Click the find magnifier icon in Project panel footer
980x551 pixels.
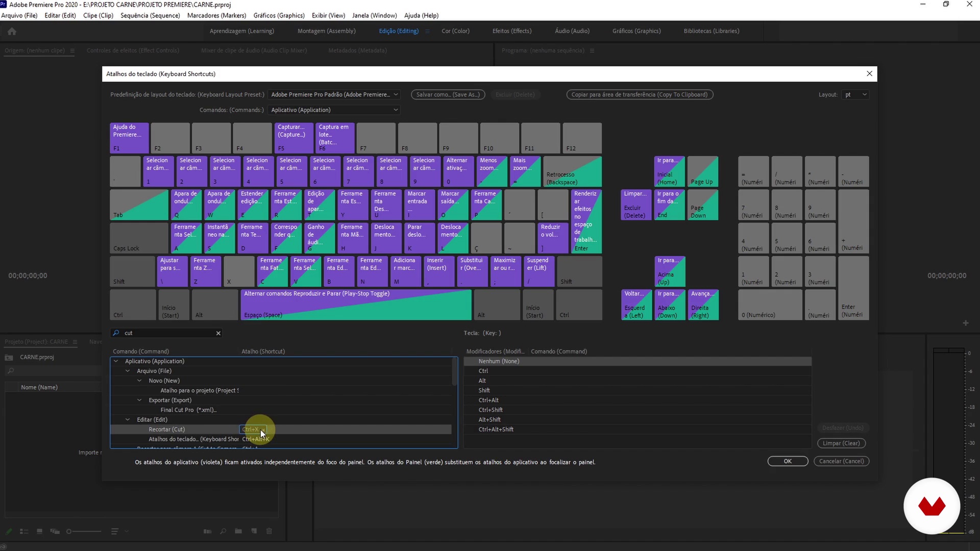coord(223,531)
